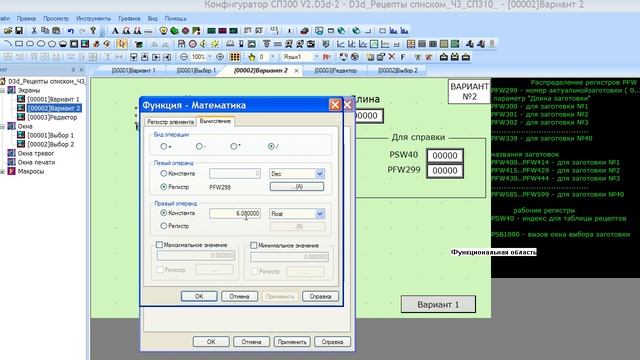This screenshot has height=360, width=640.
Task: Click the zoom out minus icon
Action: coord(184,57)
